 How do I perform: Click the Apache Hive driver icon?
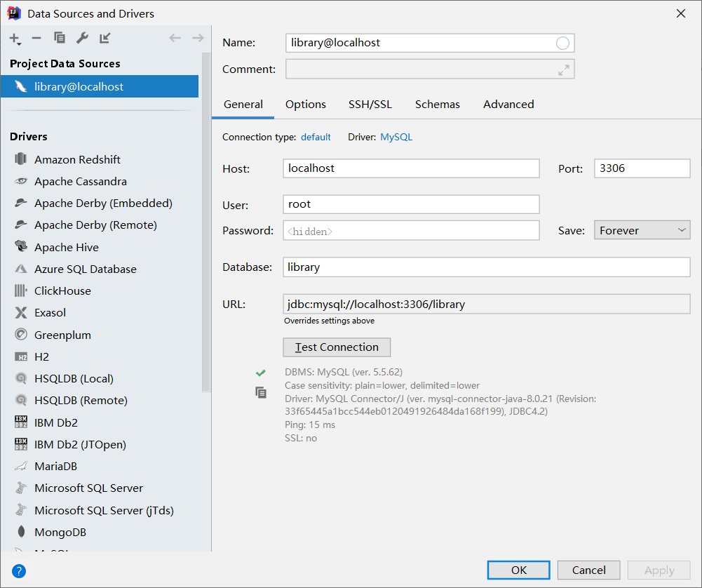[x=20, y=246]
